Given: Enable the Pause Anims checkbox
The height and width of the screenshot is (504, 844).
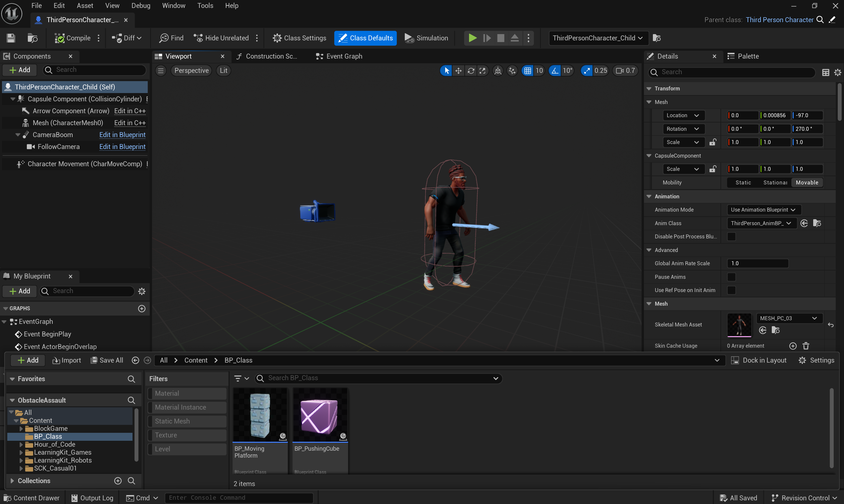Looking at the screenshot, I should tap(731, 277).
